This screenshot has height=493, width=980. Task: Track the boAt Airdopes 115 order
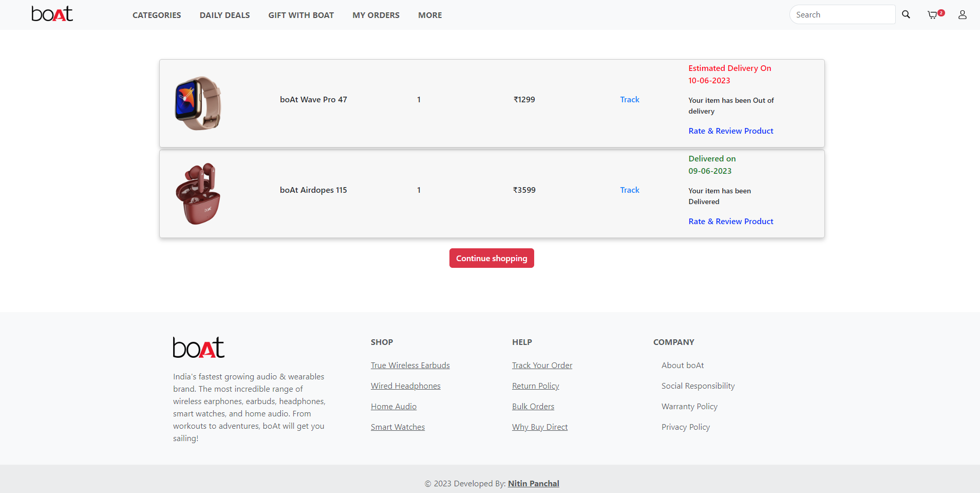[x=630, y=190]
